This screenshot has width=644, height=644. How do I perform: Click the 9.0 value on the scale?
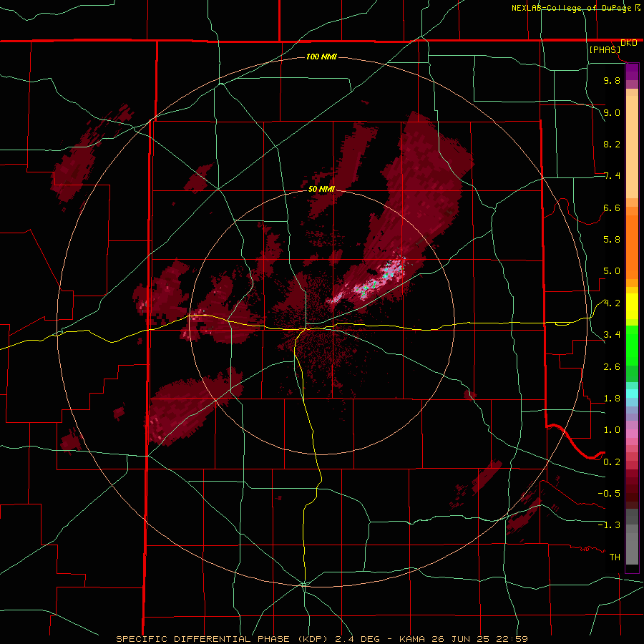click(612, 112)
